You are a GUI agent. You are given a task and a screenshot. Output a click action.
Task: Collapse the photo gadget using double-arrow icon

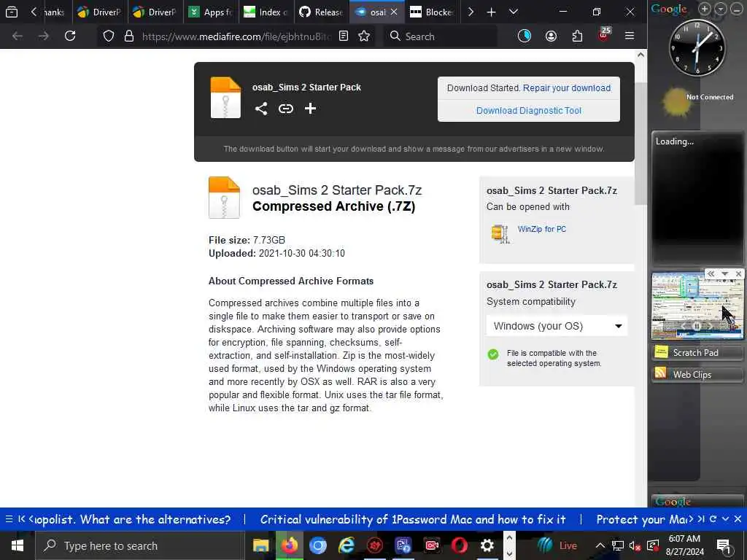click(711, 274)
